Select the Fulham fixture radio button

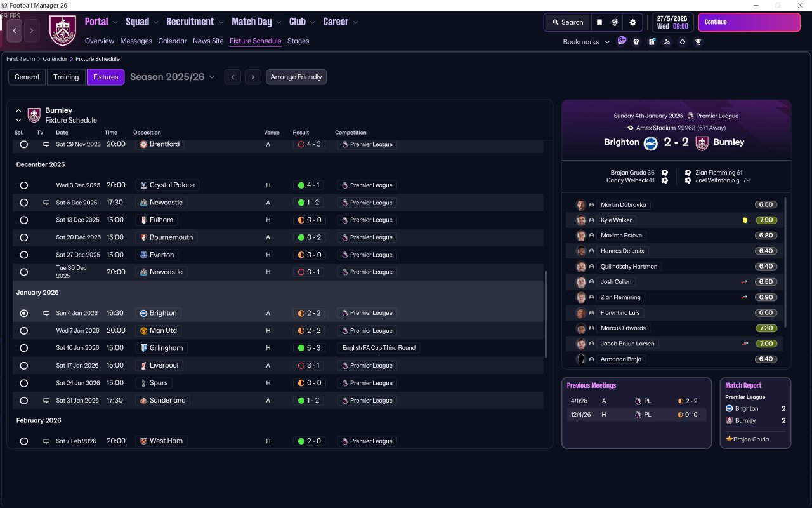[23, 220]
